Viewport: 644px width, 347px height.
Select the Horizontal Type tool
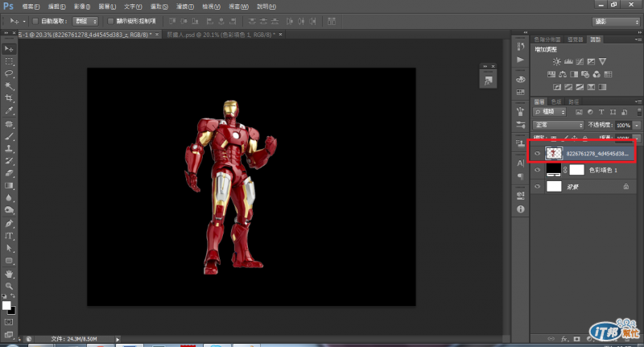10,236
